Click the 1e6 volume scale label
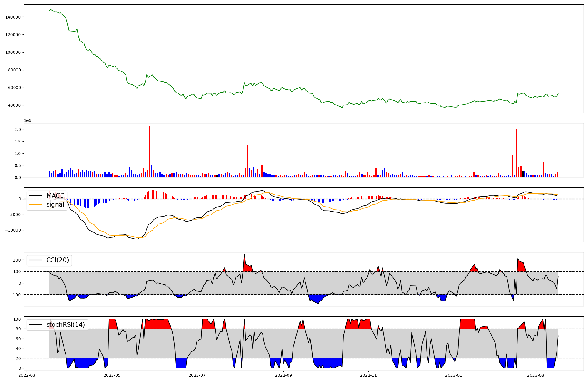 [27, 121]
